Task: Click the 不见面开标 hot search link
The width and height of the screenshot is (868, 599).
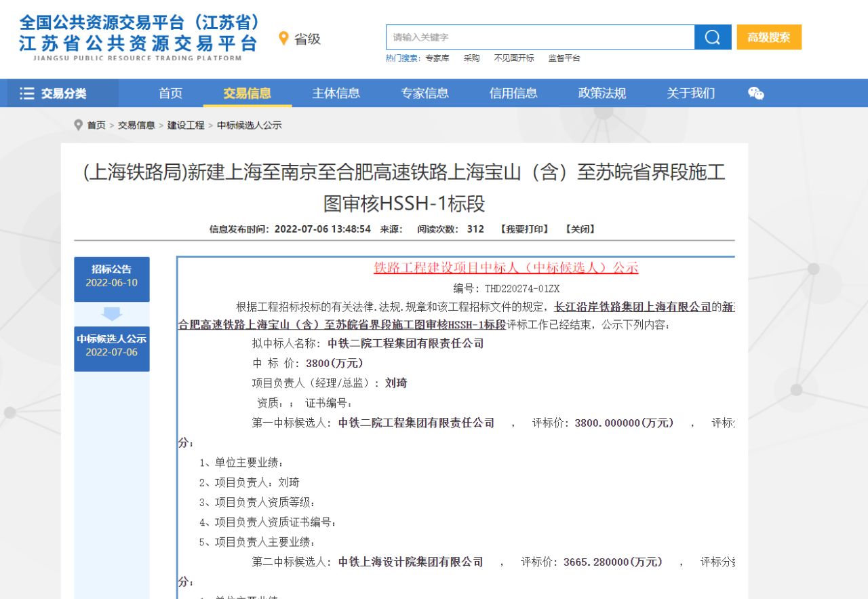Action: click(513, 58)
